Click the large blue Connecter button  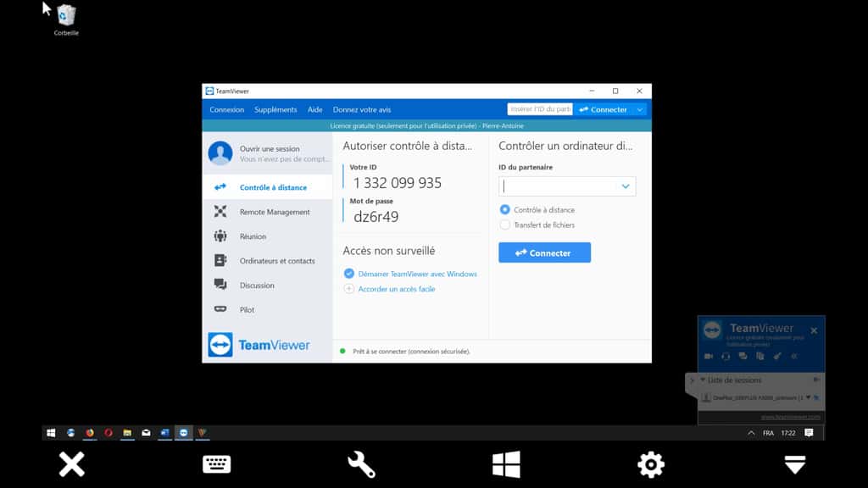click(544, 252)
